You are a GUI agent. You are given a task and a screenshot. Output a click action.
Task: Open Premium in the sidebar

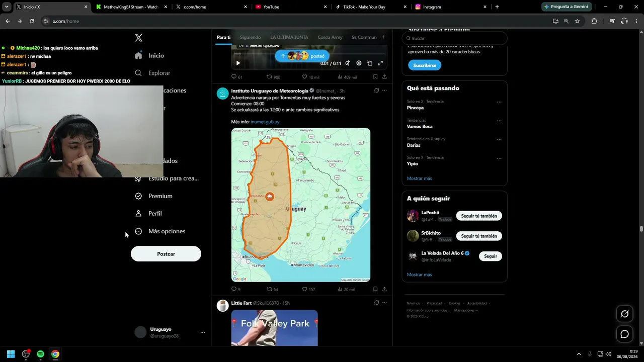coord(154,196)
